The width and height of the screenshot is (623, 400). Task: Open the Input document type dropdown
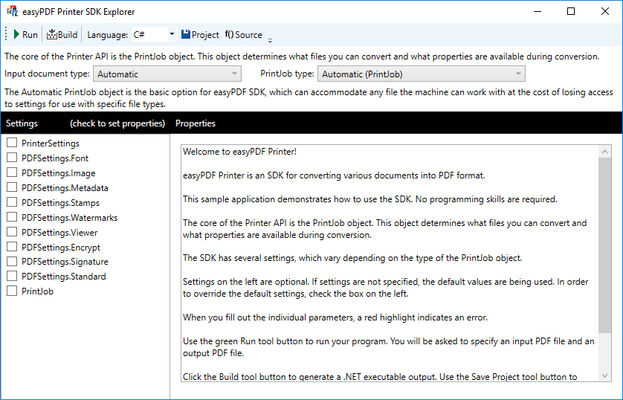click(x=167, y=74)
